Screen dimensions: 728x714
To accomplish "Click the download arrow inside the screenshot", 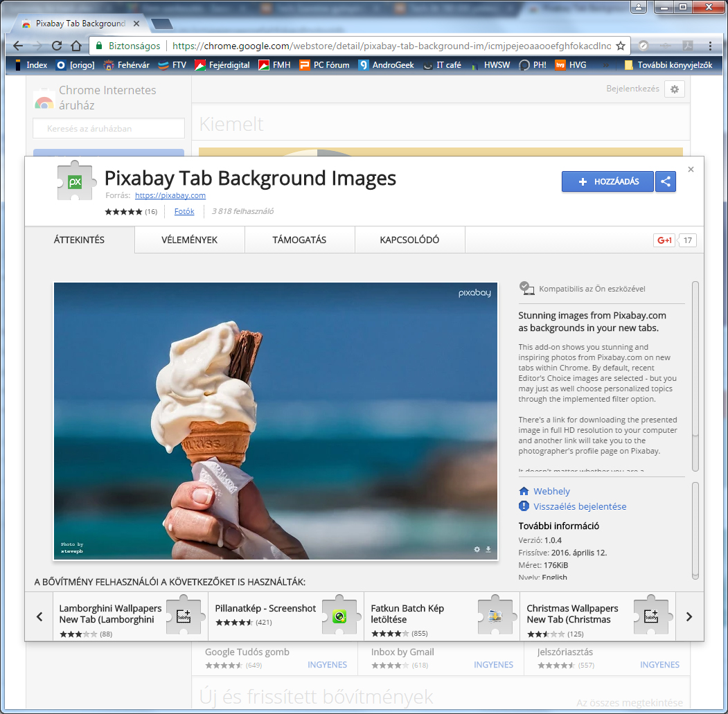I will click(x=488, y=549).
